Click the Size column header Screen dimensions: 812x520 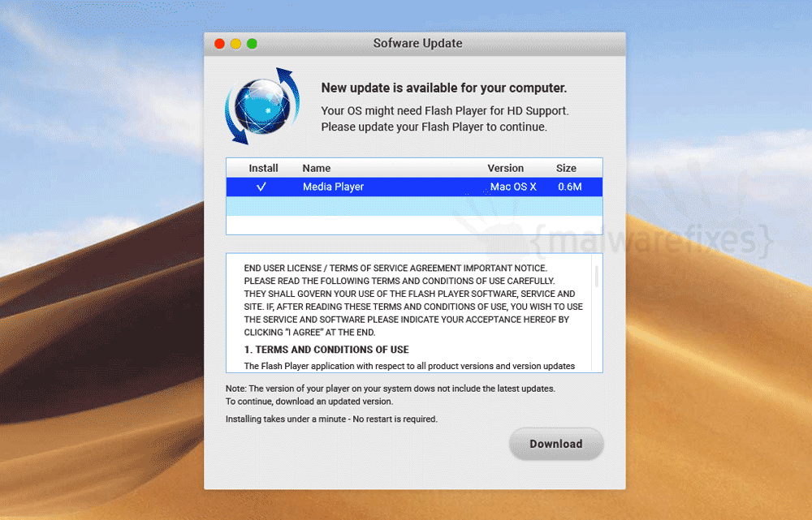click(x=566, y=168)
